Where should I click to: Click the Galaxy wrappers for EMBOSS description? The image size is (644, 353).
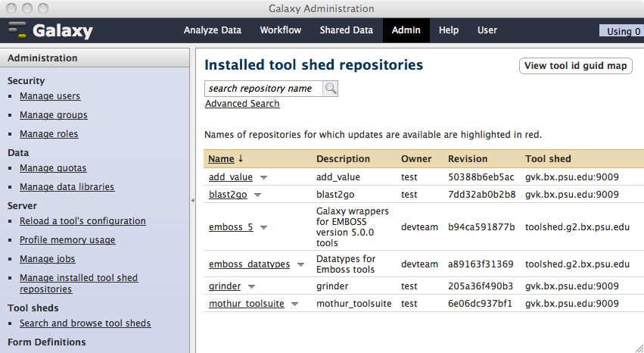(x=353, y=226)
